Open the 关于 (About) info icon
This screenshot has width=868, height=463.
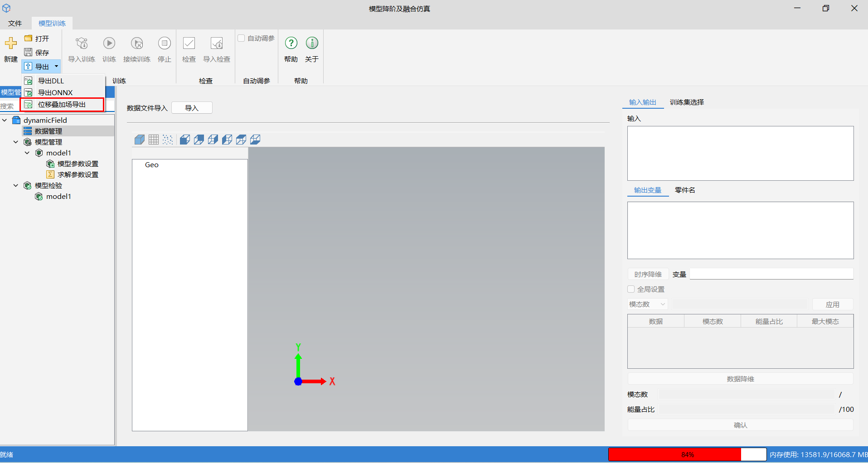click(x=312, y=43)
